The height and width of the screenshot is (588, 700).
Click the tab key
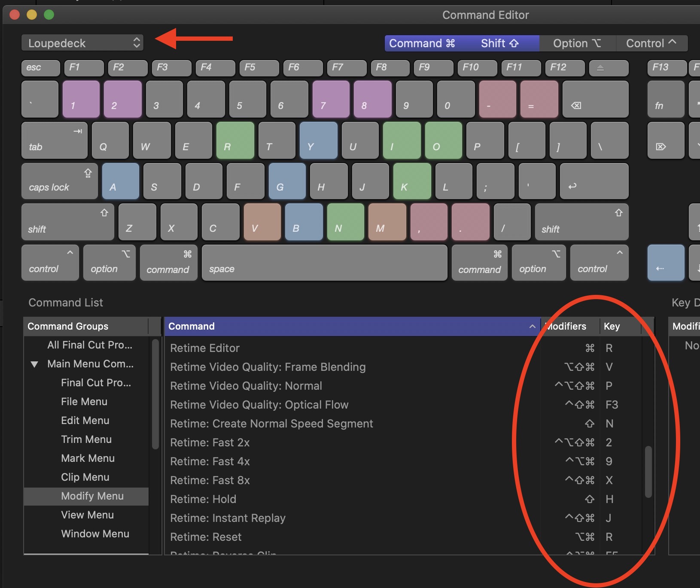pyautogui.click(x=54, y=140)
